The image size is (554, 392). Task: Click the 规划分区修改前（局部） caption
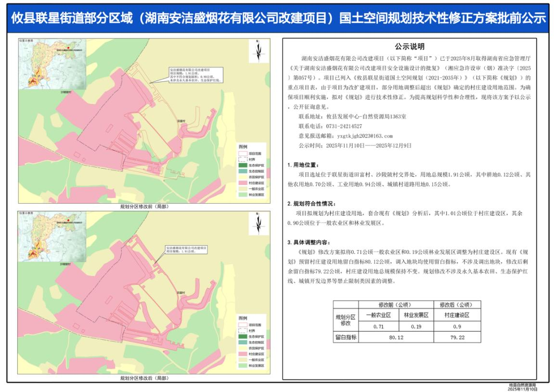point(144,206)
